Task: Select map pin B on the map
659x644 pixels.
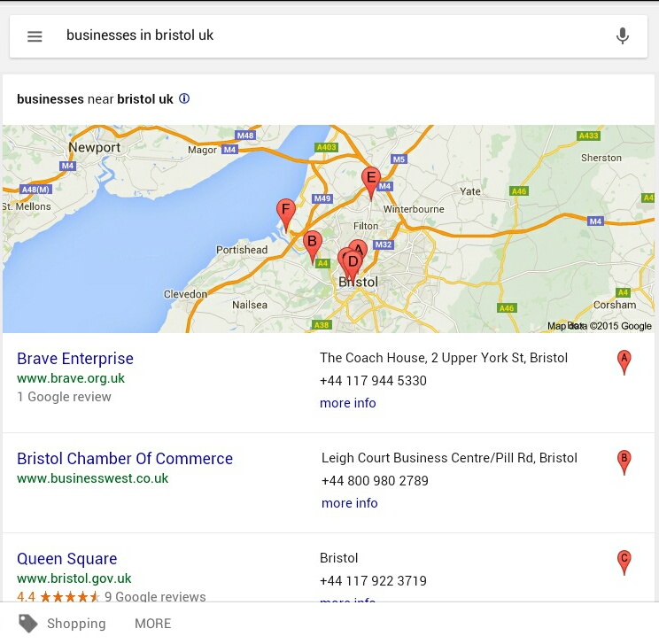Action: [313, 245]
